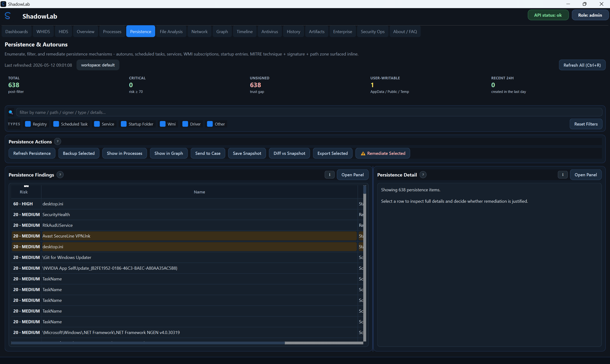Viewport: 610px width, 364px height.
Task: Click Save Snapshot button
Action: [247, 153]
